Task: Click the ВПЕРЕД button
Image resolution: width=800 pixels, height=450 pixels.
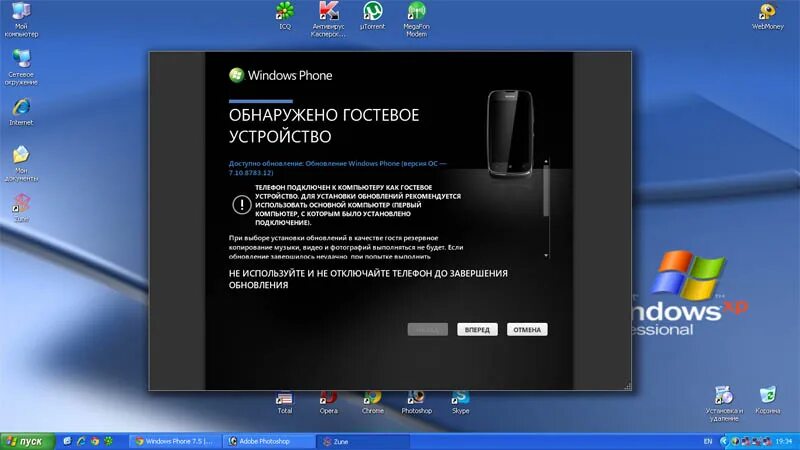Action: [477, 330]
